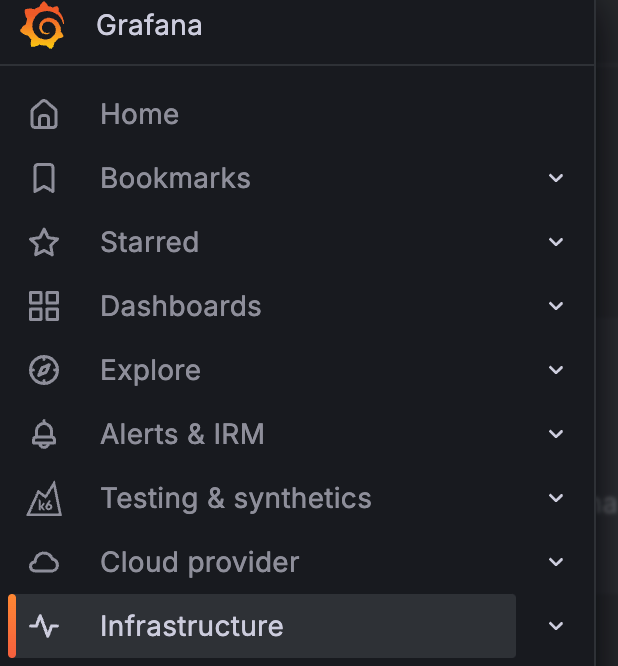Viewport: 618px width, 666px height.
Task: Click the k6 Testing & synthetics icon
Action: coord(44,498)
